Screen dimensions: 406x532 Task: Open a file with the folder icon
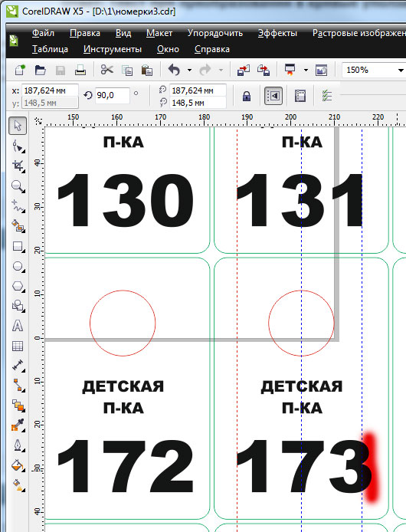41,71
